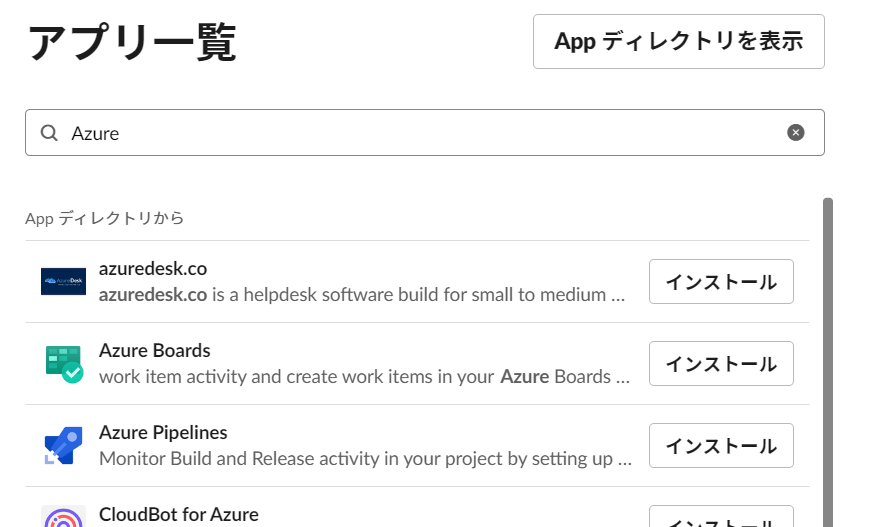
Task: Open the App ディレクトリを表示 button
Action: [x=678, y=42]
